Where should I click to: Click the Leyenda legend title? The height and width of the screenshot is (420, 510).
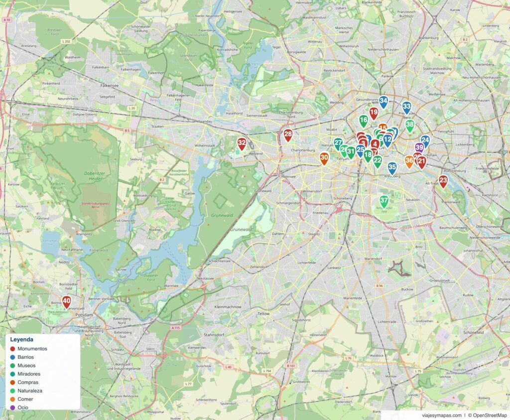pos(21,340)
